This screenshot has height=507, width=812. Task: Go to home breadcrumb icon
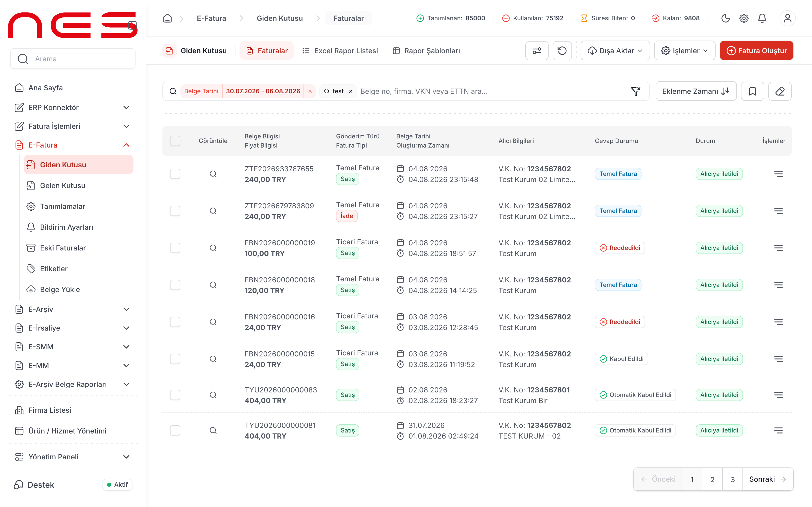167,18
